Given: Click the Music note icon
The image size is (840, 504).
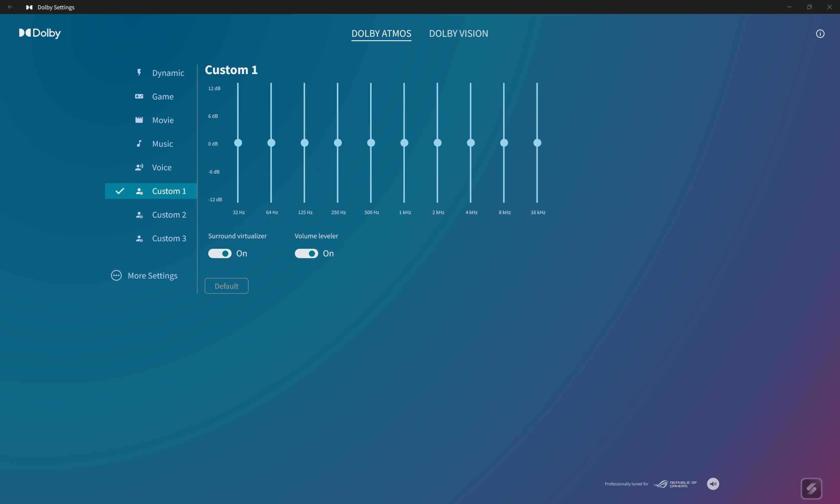Looking at the screenshot, I should coord(139,143).
